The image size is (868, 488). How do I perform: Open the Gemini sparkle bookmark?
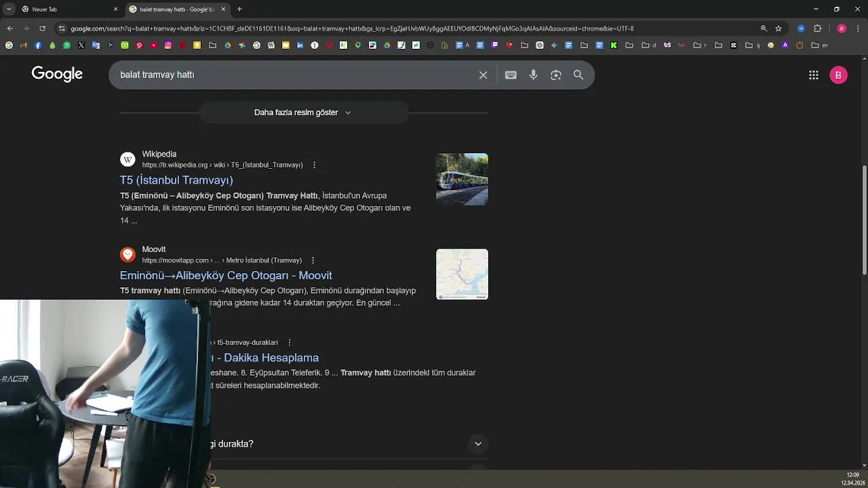(x=554, y=45)
